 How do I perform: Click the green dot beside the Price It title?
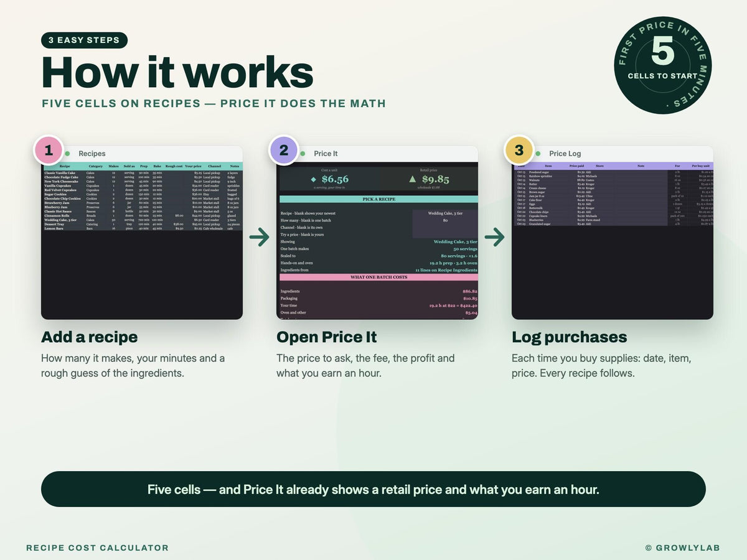303,154
